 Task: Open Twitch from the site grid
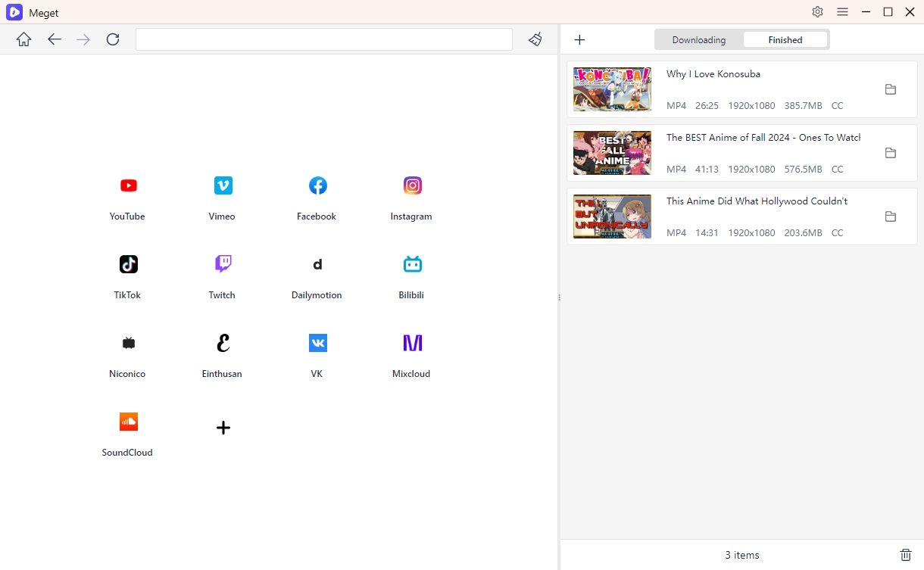(x=223, y=265)
